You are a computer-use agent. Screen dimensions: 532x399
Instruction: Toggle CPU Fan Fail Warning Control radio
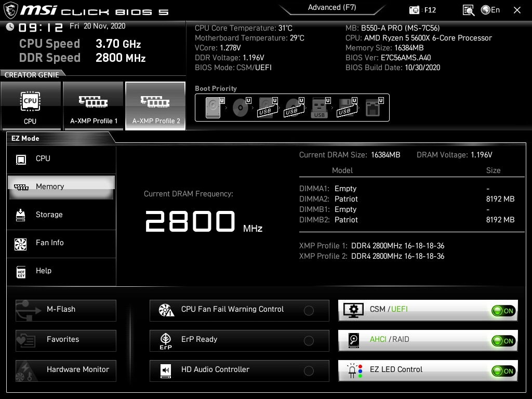(x=309, y=311)
